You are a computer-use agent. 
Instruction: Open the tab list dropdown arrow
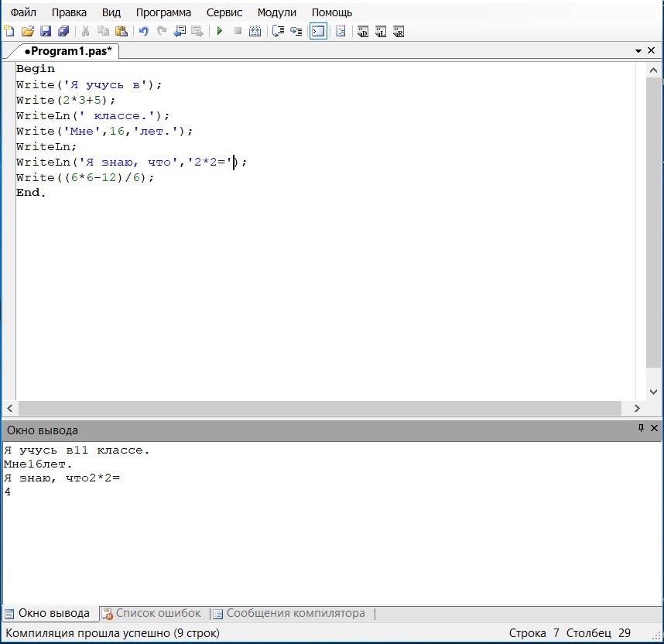[639, 51]
